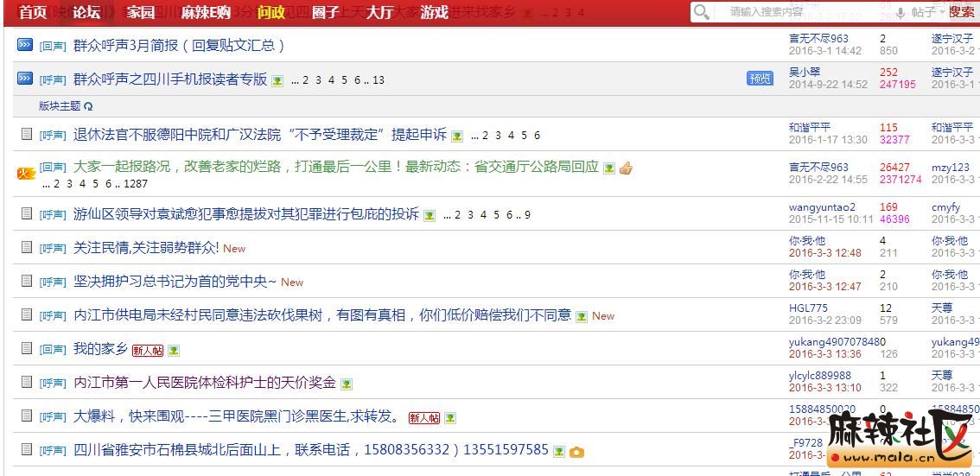Open thread 内江市第一人民医院体检科护士的天价奖金
980x476 pixels.
pyautogui.click(x=204, y=383)
